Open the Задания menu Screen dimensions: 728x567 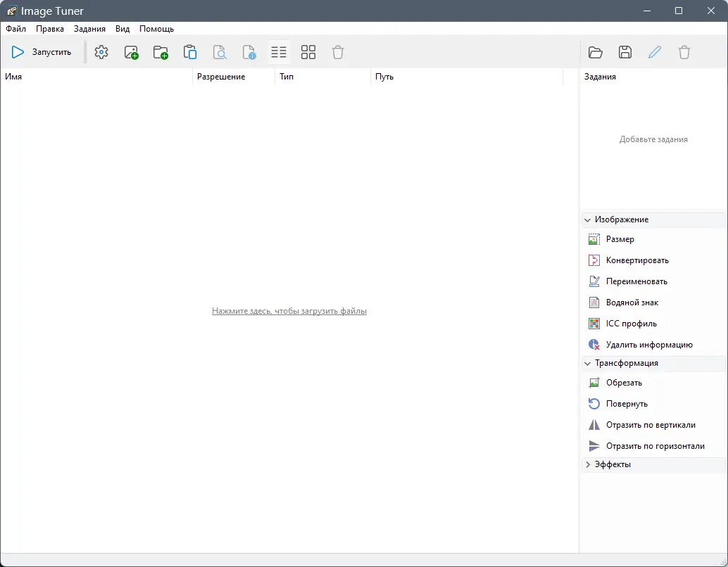(x=89, y=29)
